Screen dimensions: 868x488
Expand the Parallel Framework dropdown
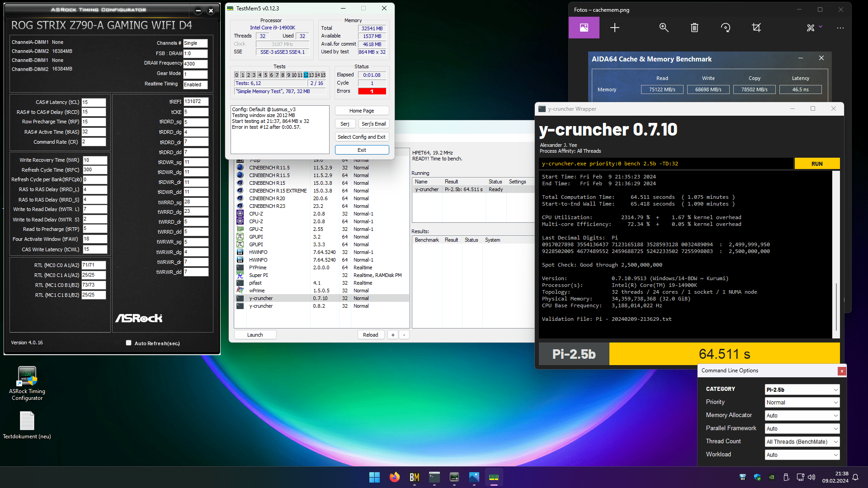click(x=802, y=429)
